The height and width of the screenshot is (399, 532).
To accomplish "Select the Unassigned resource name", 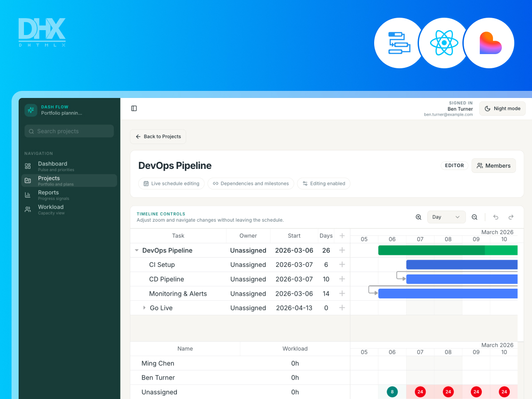I will (x=159, y=392).
